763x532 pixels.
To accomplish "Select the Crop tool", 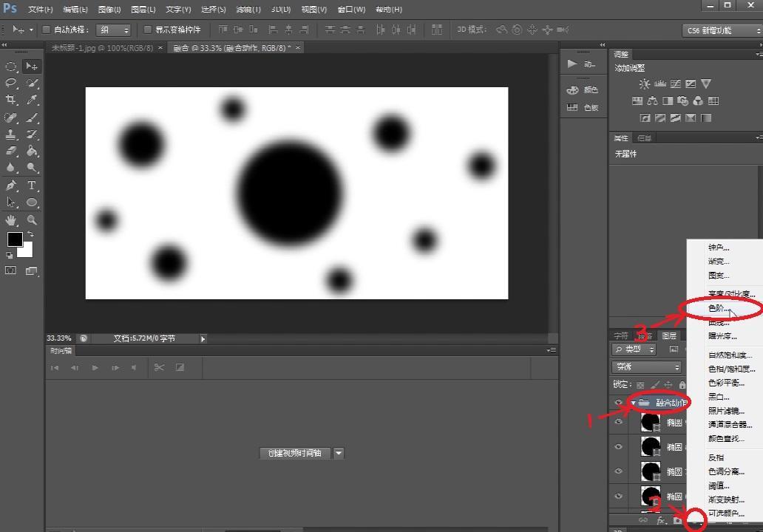I will [11, 100].
